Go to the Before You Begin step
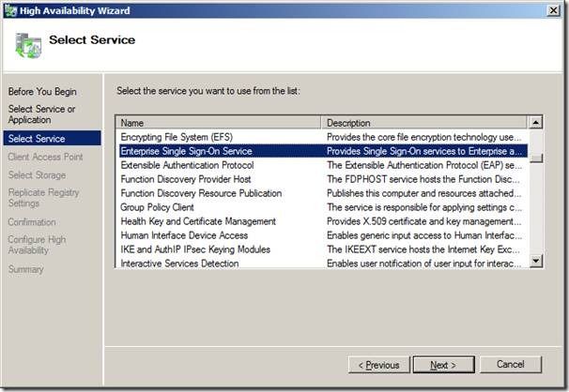569x392 pixels. click(42, 92)
